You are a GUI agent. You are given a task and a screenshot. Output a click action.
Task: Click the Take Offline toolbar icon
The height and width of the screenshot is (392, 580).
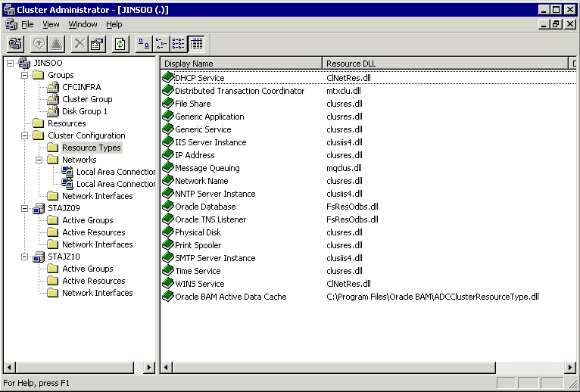(x=56, y=44)
